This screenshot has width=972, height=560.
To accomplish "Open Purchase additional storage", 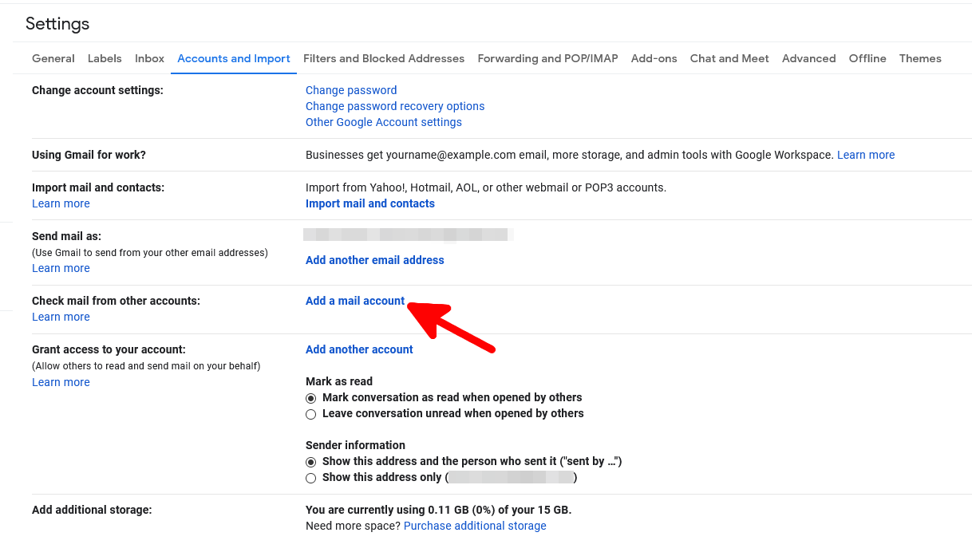I will (474, 526).
